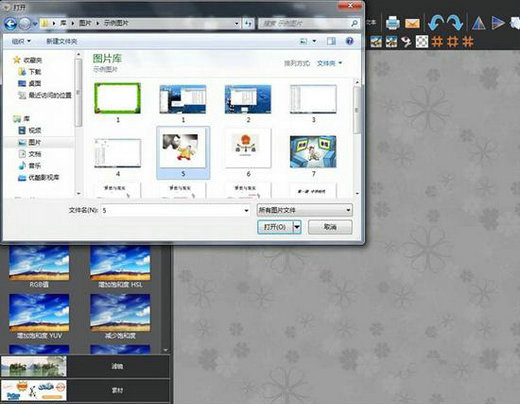Expand the 组织 dropdown menu
Screen dimensions: 520x404
pyautogui.click(x=21, y=41)
